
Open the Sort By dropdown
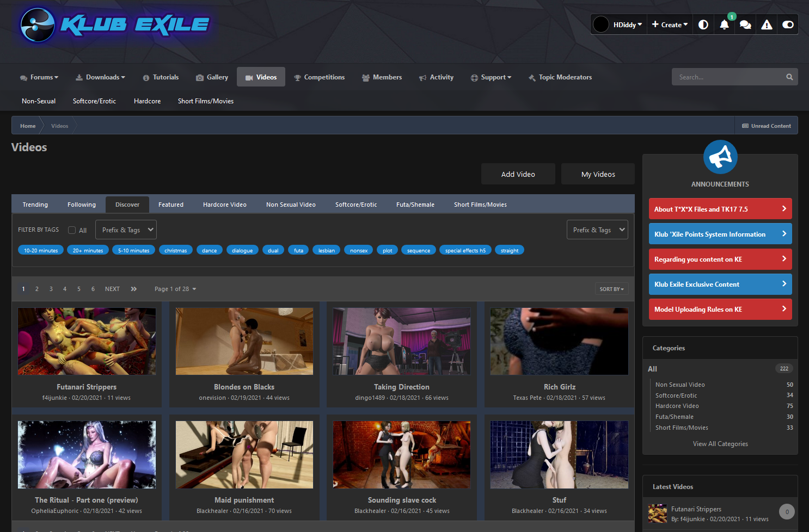(x=612, y=289)
